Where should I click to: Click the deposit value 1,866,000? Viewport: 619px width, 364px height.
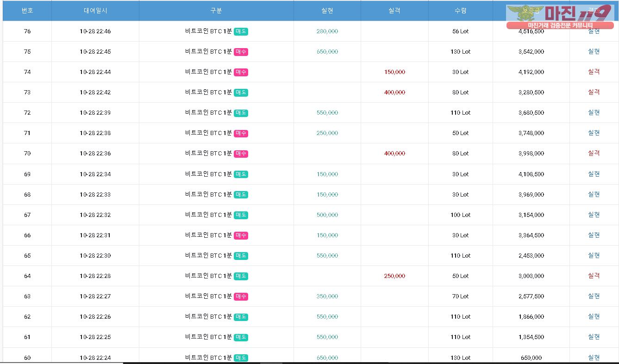[x=531, y=317]
